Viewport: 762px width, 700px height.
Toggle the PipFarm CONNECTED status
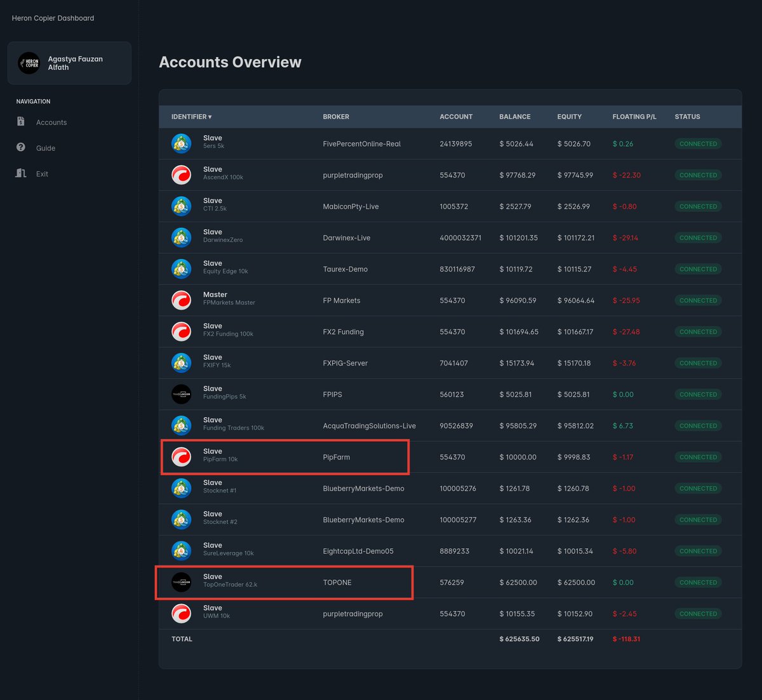click(x=698, y=456)
